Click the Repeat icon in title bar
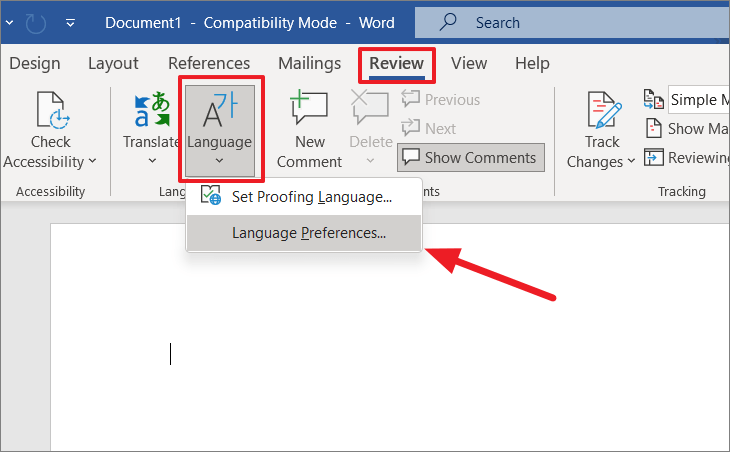 [x=35, y=23]
